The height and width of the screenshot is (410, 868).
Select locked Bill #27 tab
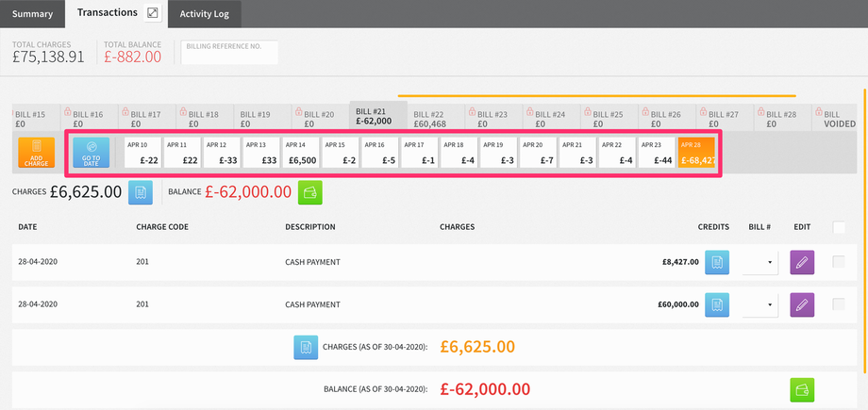(725, 119)
